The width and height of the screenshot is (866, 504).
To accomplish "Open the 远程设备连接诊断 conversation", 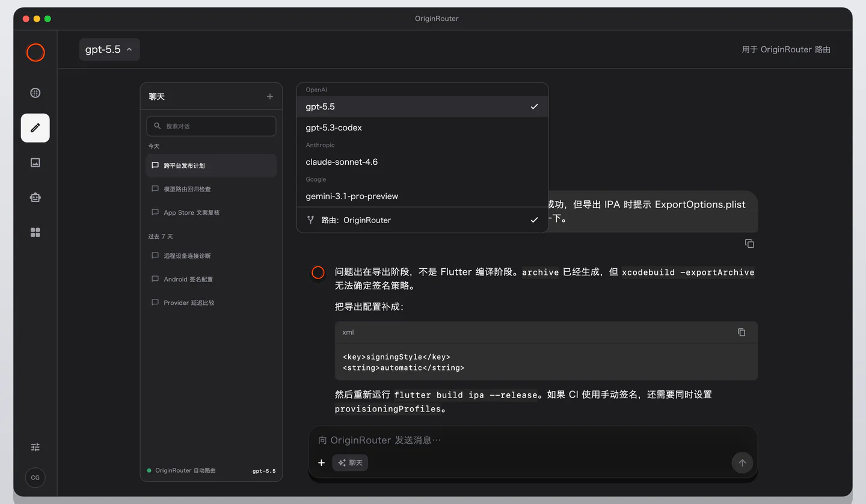I will tap(211, 256).
